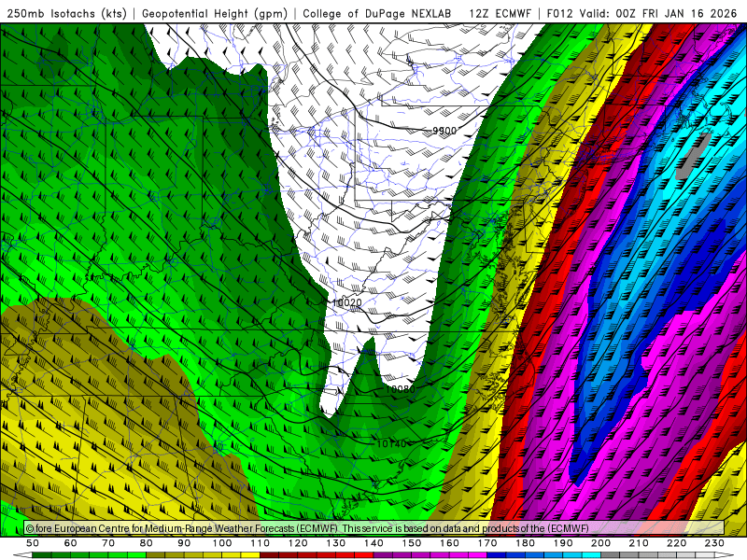The height and width of the screenshot is (560, 747).
Task: Click the 160 value on the color scale
Action: 449,543
